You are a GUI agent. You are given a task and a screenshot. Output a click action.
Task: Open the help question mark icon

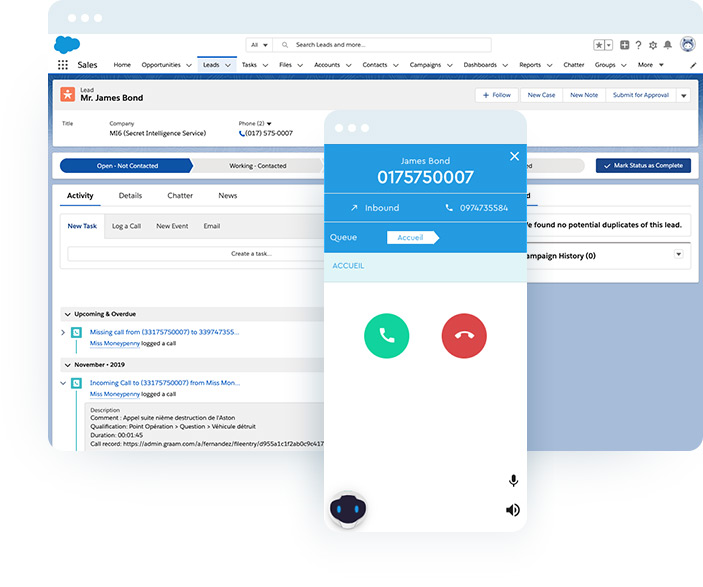click(x=638, y=45)
